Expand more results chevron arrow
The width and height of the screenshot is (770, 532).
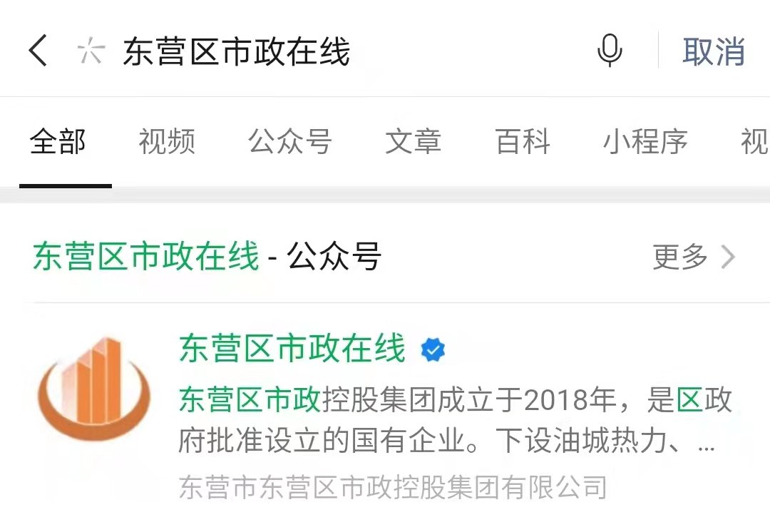pyautogui.click(x=728, y=257)
